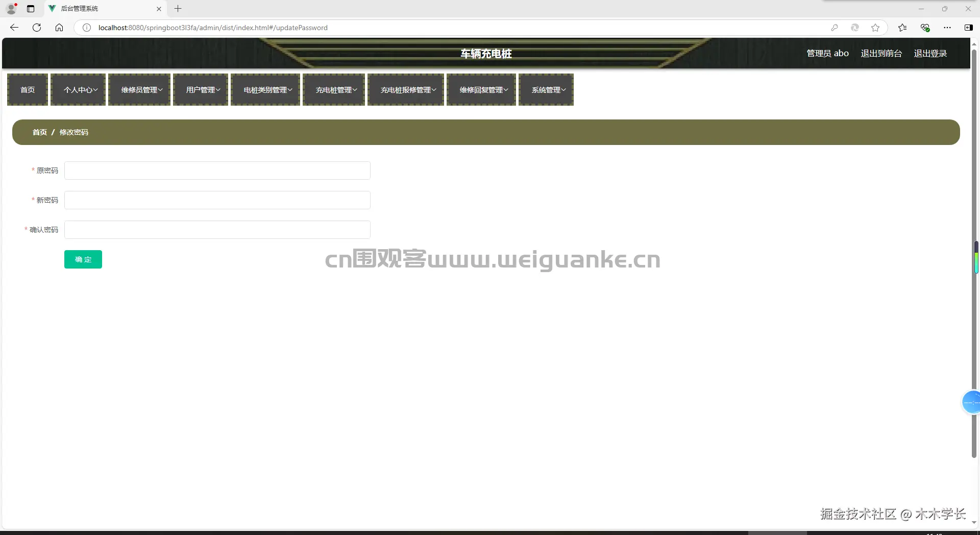
Task: Click the 车辆充电桩 header title
Action: [x=486, y=54]
